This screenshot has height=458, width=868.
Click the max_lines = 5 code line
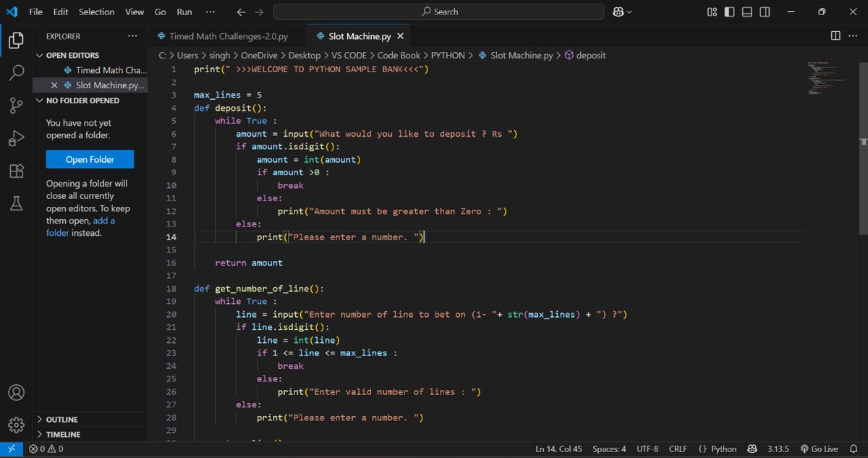tap(228, 95)
